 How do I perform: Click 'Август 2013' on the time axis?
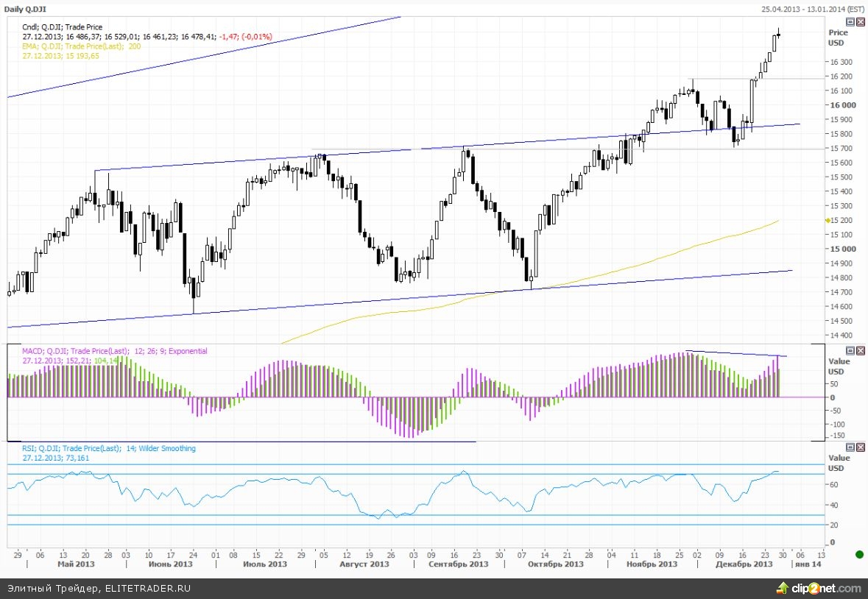[364, 564]
